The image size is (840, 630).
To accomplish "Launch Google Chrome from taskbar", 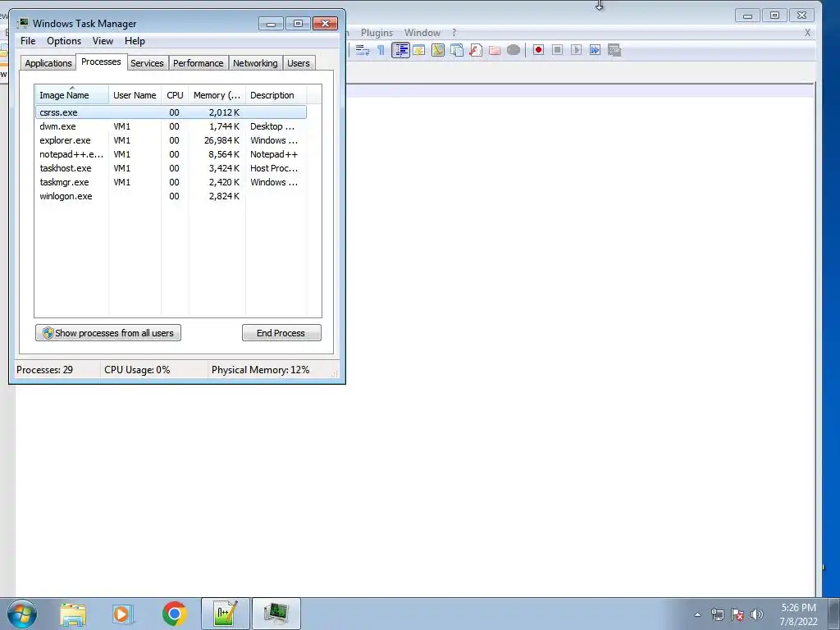I will coord(174,614).
